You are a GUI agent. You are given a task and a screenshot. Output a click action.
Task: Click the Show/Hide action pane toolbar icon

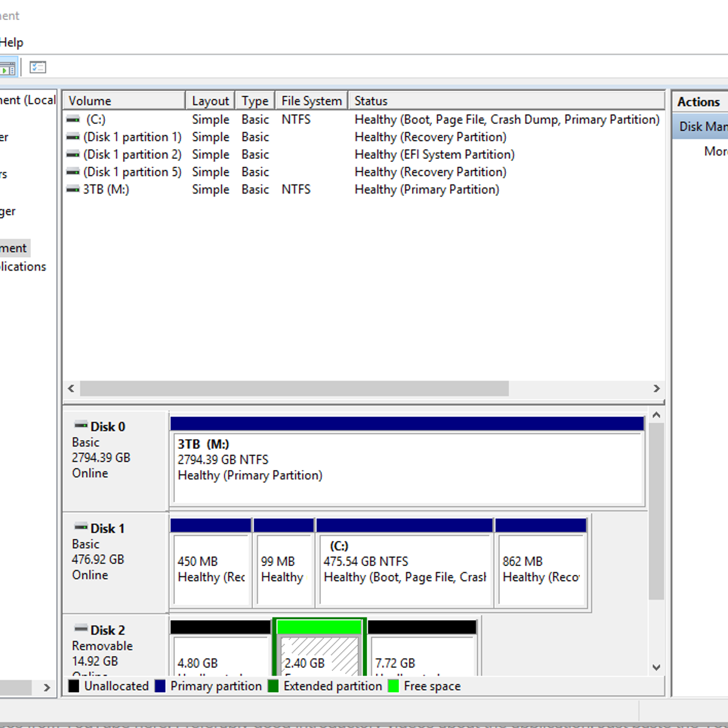37,67
